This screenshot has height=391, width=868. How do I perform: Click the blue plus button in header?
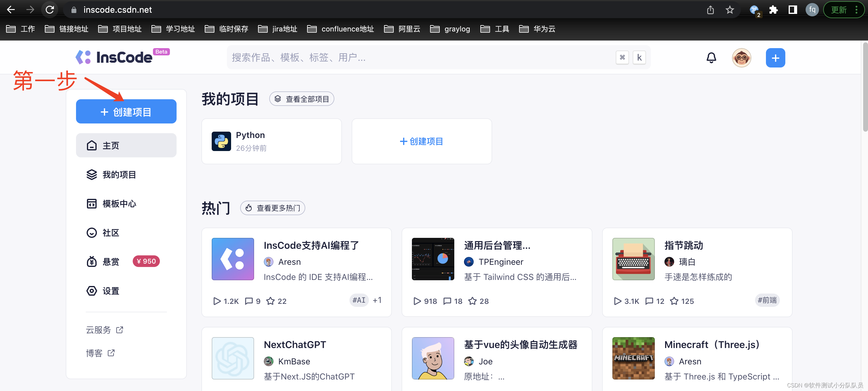pyautogui.click(x=775, y=58)
